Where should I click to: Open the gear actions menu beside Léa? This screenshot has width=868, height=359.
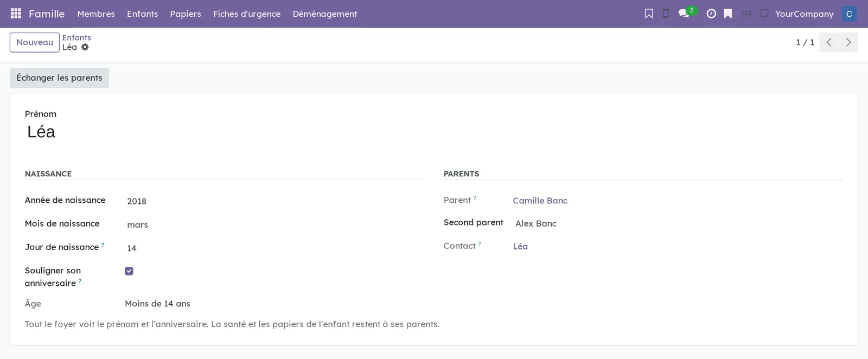coord(85,47)
